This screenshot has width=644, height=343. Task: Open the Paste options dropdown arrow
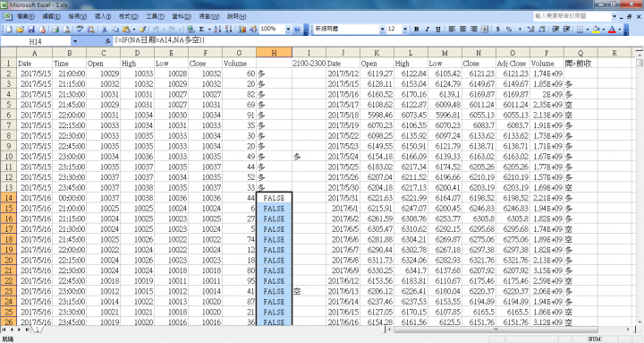tap(133, 30)
